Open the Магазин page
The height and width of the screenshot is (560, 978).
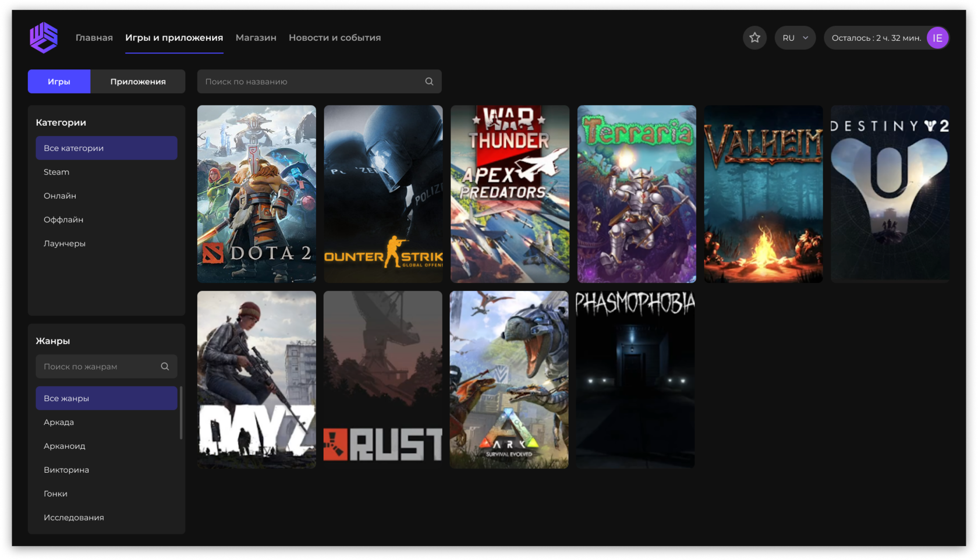256,38
